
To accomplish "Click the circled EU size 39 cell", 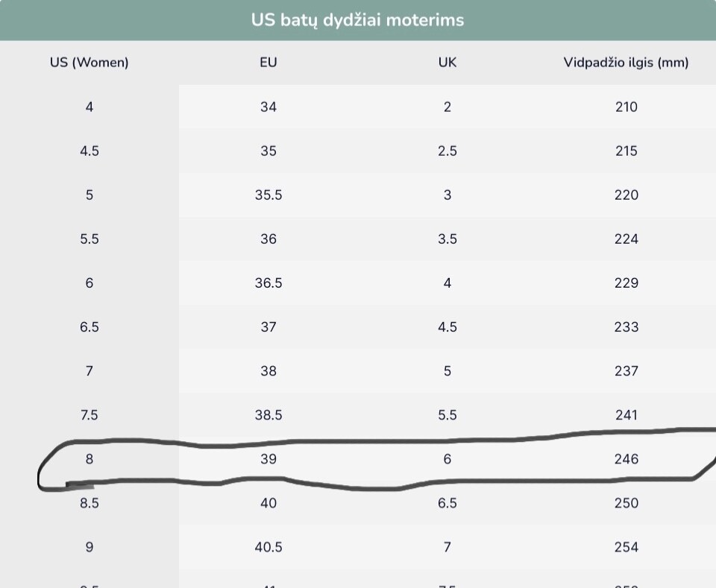I will coord(268,459).
